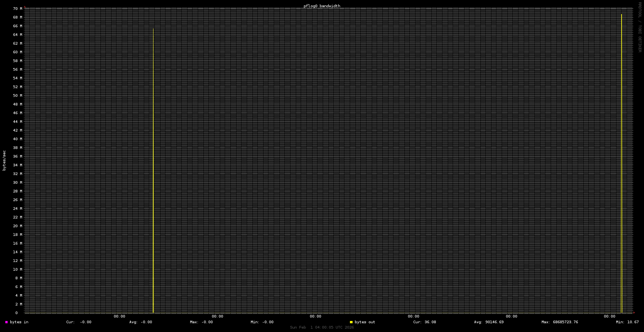Click the magenta bytes in legend swatch
Screen dimensions: 644x332
[6, 322]
